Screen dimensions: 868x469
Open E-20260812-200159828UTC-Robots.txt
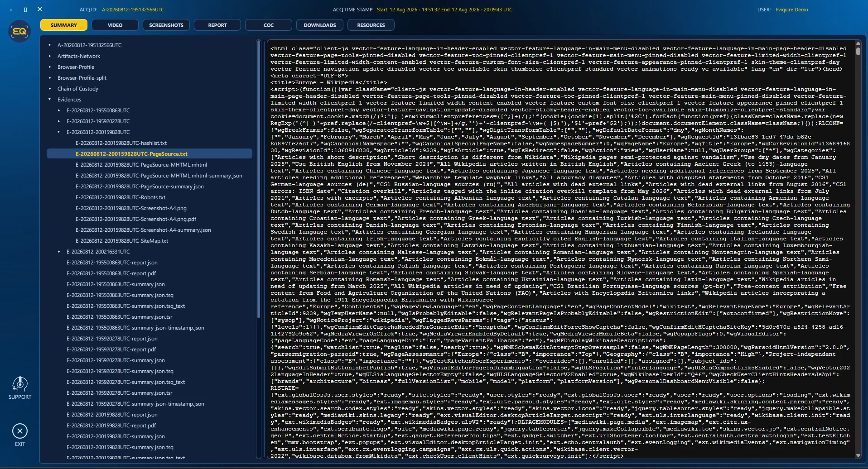click(121, 197)
